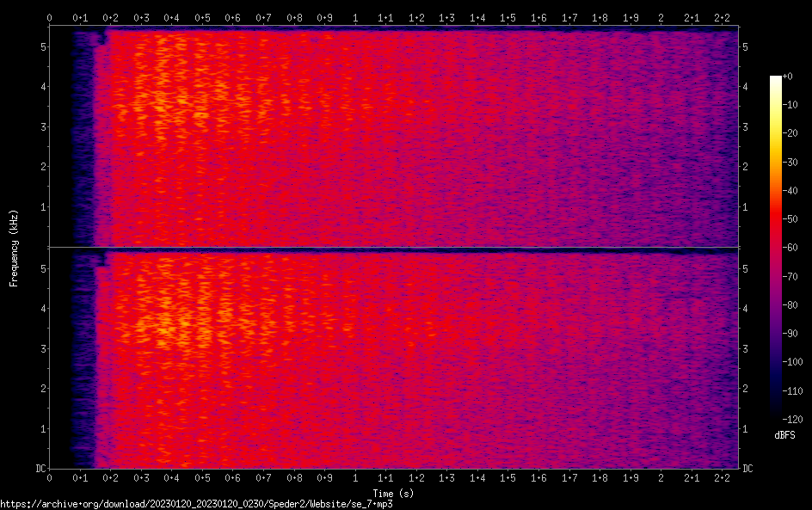Select the 0.5 tick on the top time axis

(x=202, y=17)
